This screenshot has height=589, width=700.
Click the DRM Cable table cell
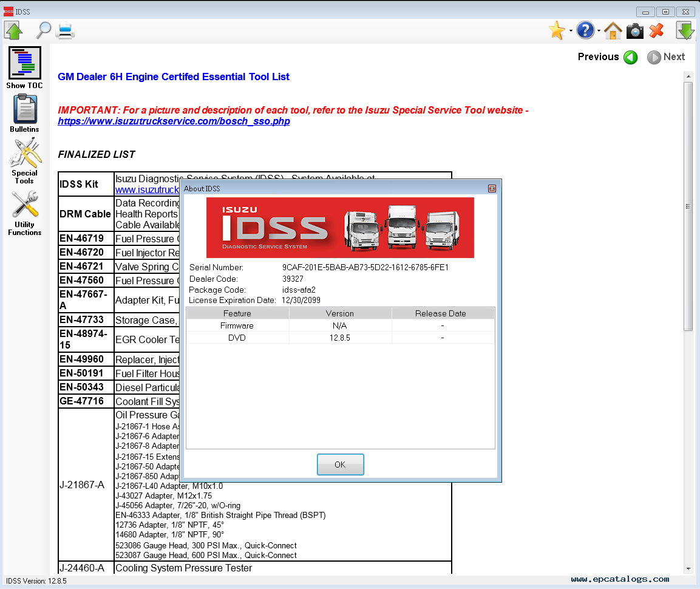click(x=86, y=214)
